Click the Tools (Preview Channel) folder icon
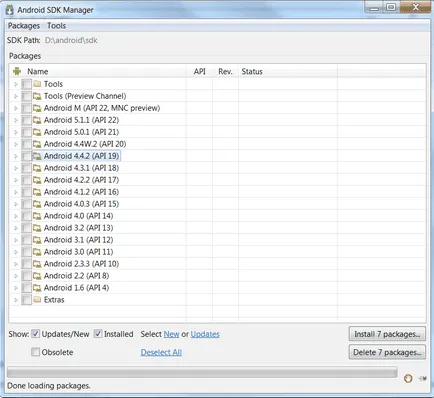Viewport: 434px width, 398px height. (x=37, y=96)
